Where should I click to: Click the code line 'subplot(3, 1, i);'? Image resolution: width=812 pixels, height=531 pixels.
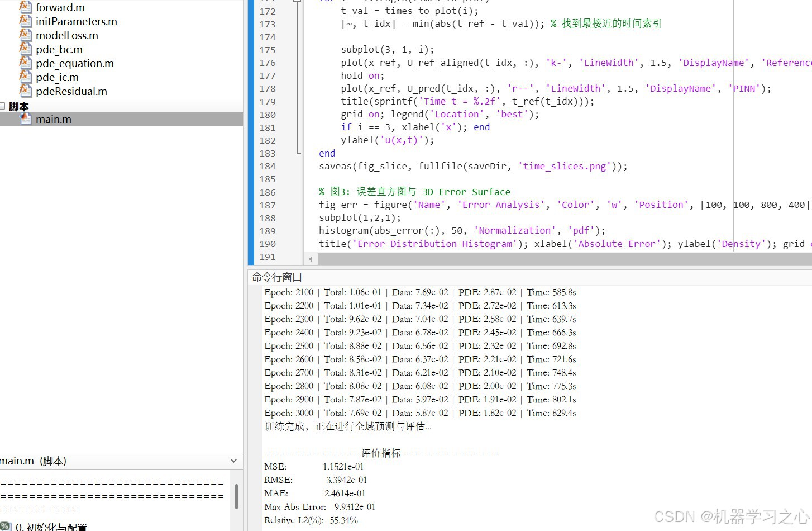click(x=388, y=49)
